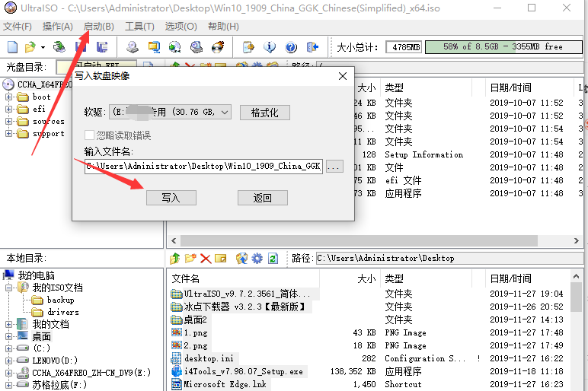Click the local 路径 path field
Image resolution: width=588 pixels, height=391 pixels.
click(449, 259)
